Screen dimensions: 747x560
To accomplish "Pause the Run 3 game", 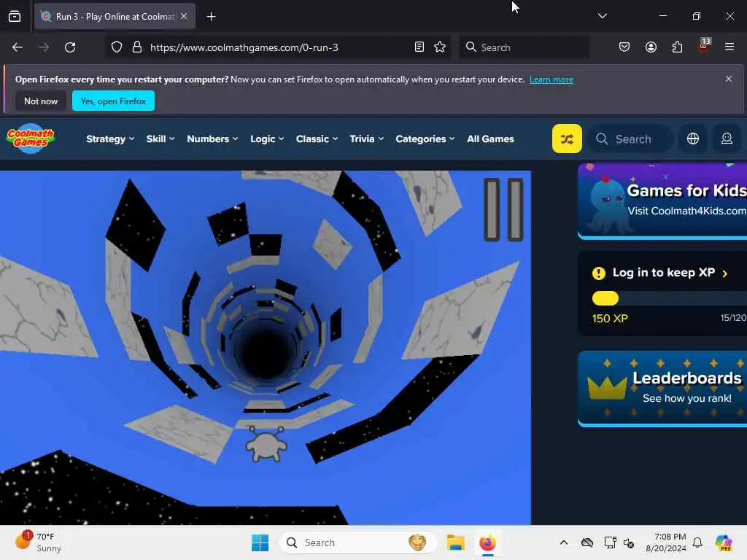I will 503,209.
